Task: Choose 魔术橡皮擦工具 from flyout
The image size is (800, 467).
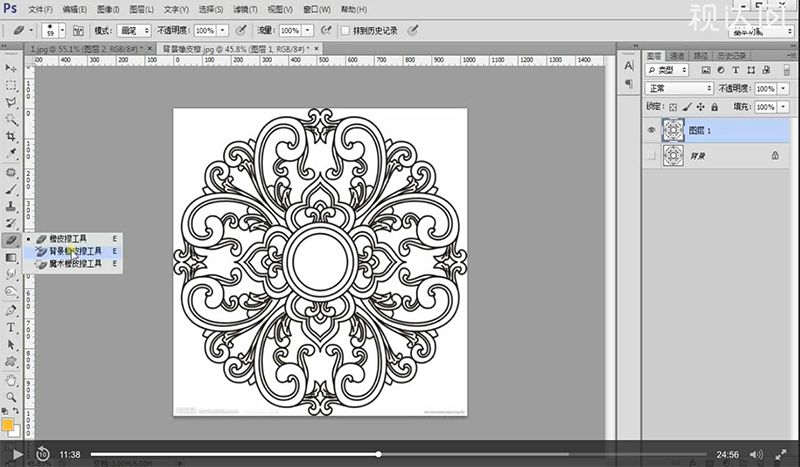Action: [x=72, y=264]
